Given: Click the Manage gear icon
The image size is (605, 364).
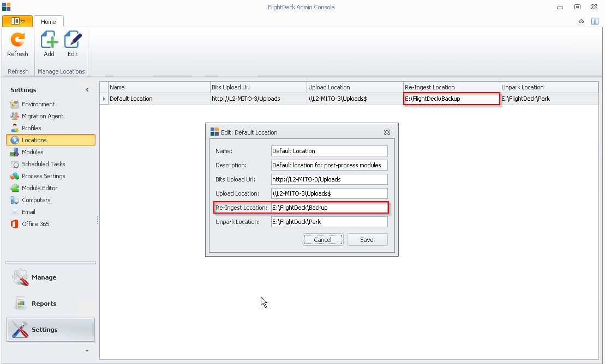Looking at the screenshot, I should coord(20,277).
